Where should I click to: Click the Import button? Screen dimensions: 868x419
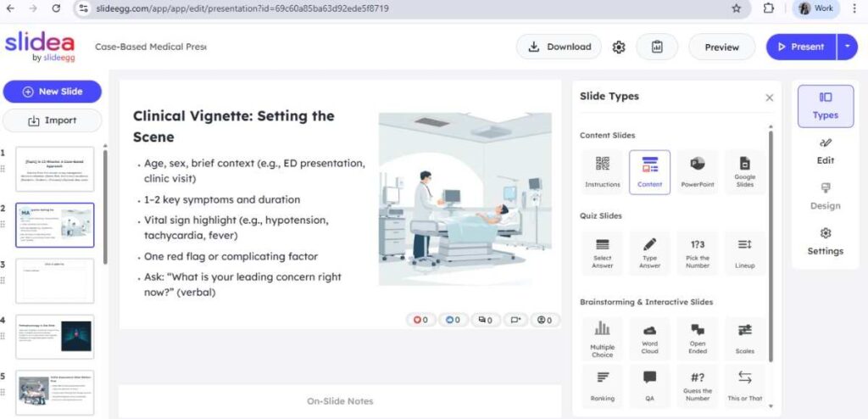[x=52, y=120]
